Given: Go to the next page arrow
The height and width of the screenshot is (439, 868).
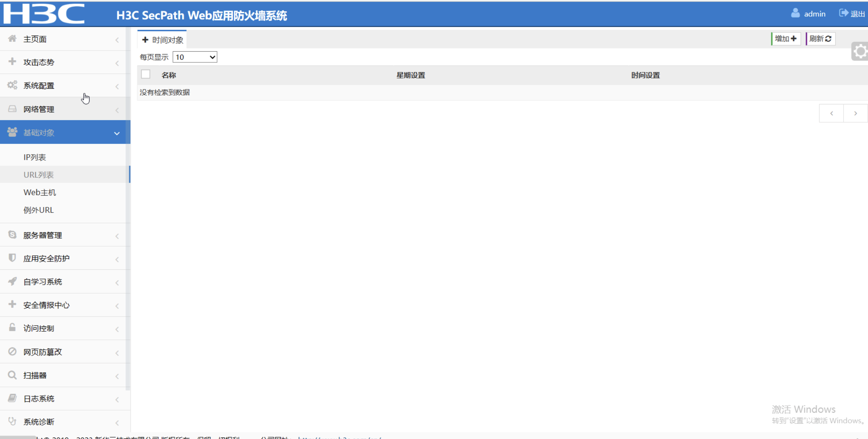Looking at the screenshot, I should pyautogui.click(x=855, y=113).
